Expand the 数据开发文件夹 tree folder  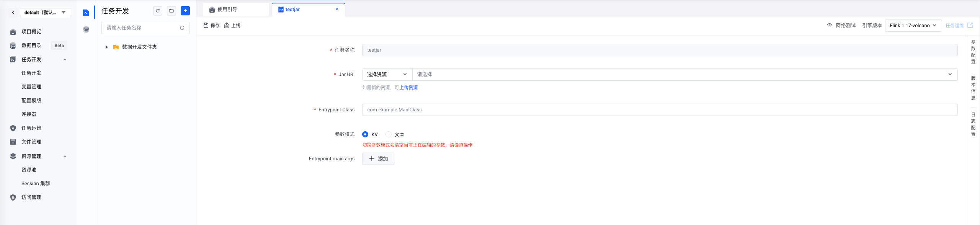(x=107, y=47)
